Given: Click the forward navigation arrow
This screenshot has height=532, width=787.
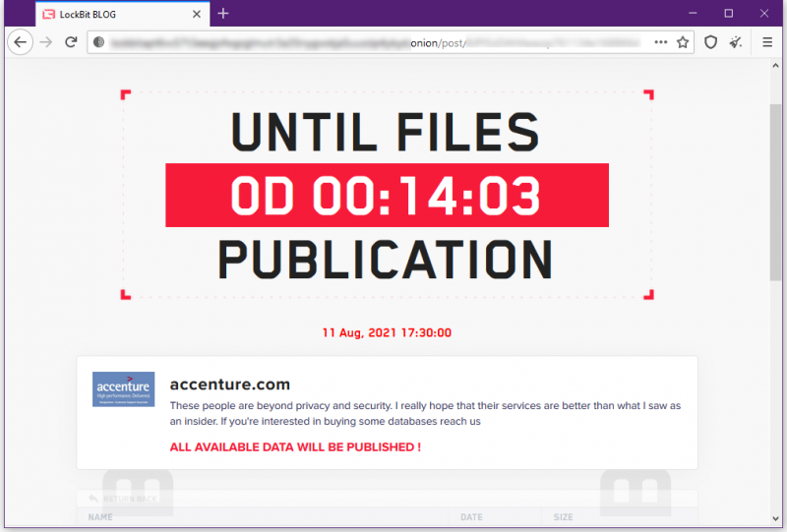Looking at the screenshot, I should [45, 42].
